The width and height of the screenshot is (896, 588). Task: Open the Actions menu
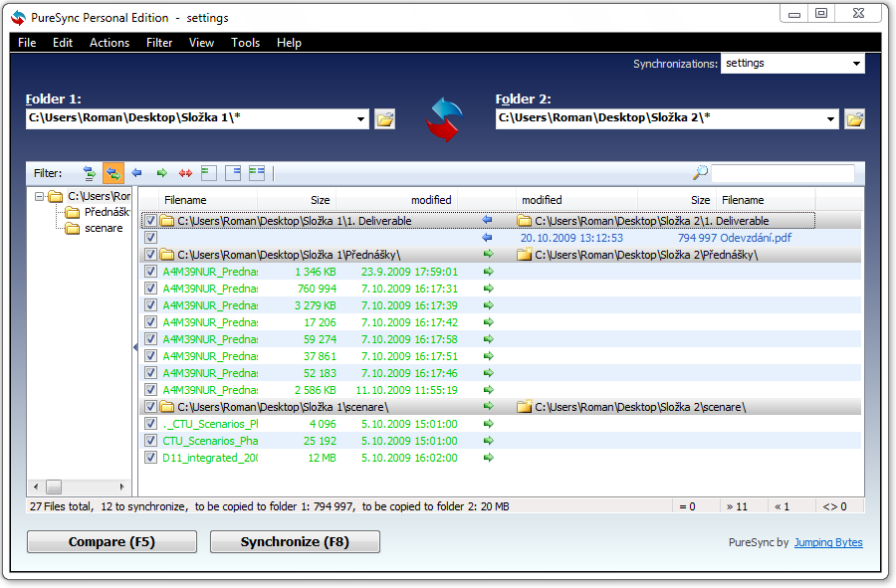pyautogui.click(x=110, y=43)
